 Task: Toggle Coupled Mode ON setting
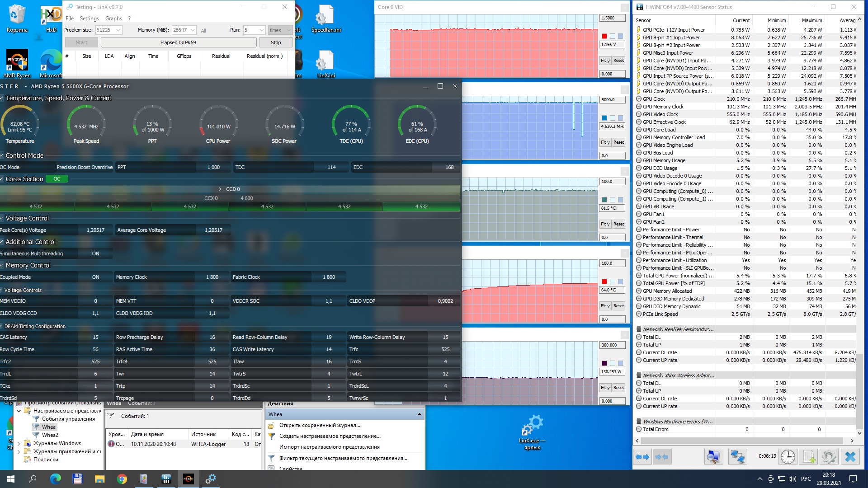(95, 277)
